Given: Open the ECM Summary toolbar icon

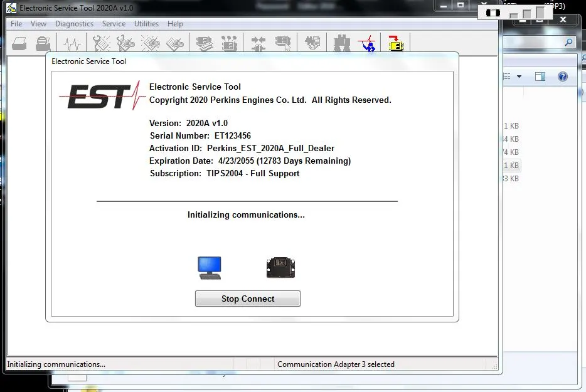Looking at the screenshot, I should (205, 43).
